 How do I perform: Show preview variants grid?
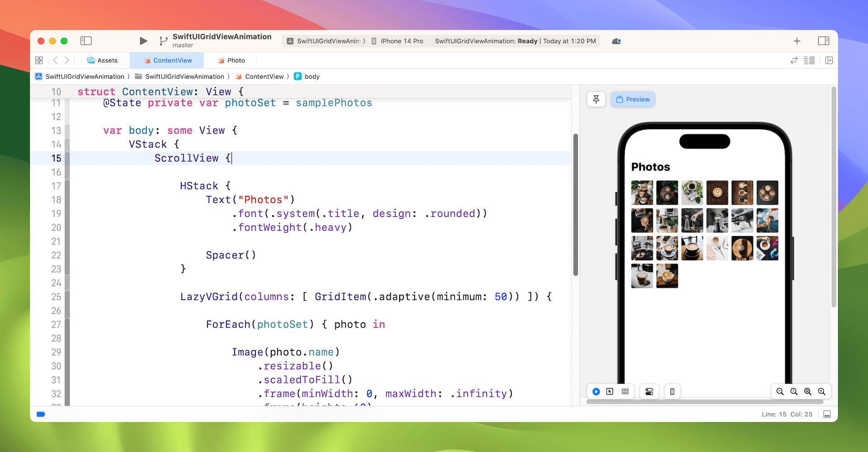click(x=625, y=391)
